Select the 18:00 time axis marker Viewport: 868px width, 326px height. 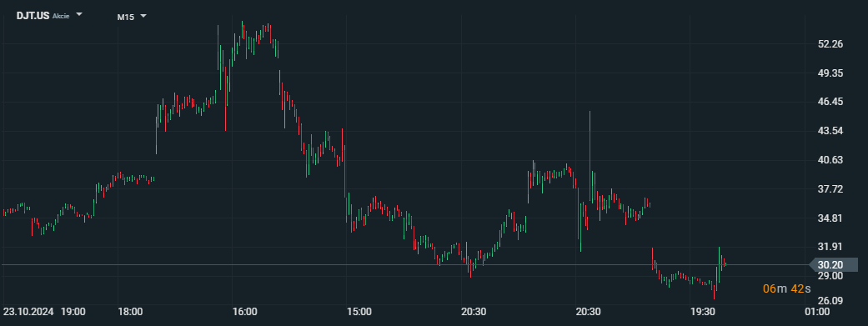tap(130, 312)
